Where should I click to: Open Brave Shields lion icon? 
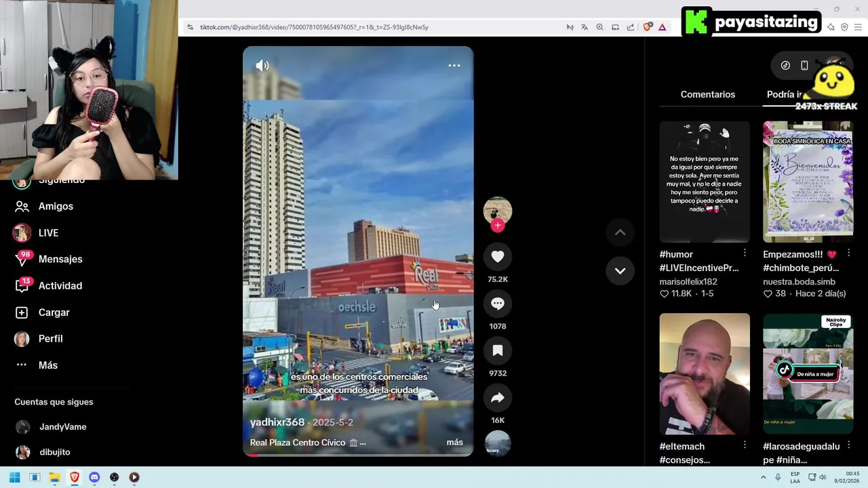tap(648, 27)
